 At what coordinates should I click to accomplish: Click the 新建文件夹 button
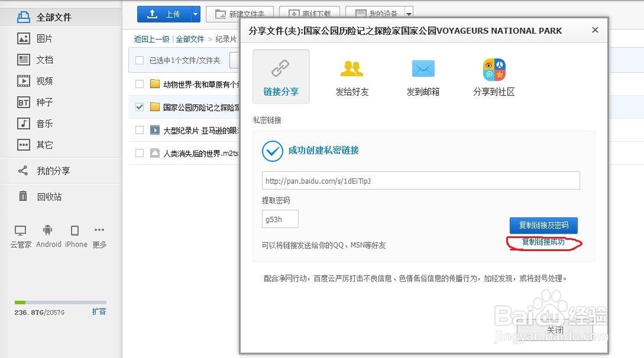click(240, 13)
